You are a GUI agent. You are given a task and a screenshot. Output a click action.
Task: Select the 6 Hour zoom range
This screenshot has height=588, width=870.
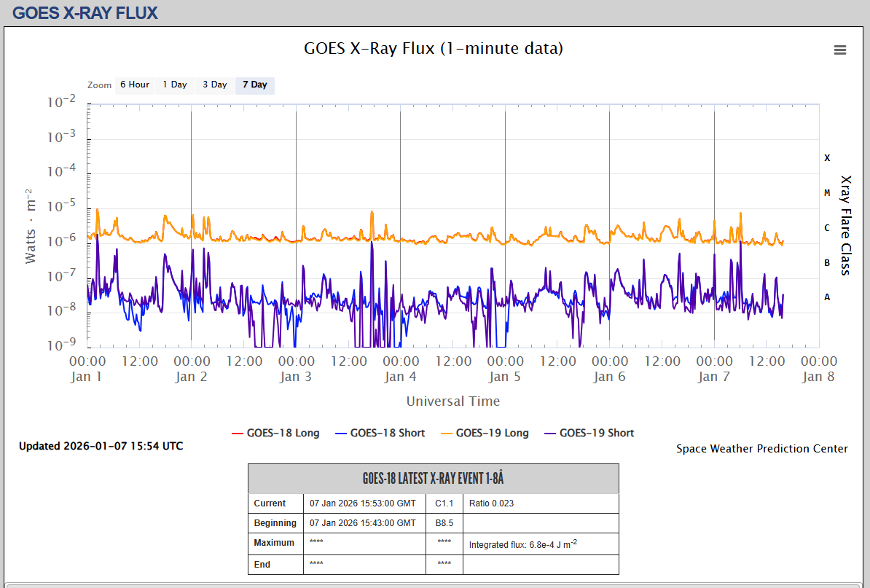click(135, 85)
